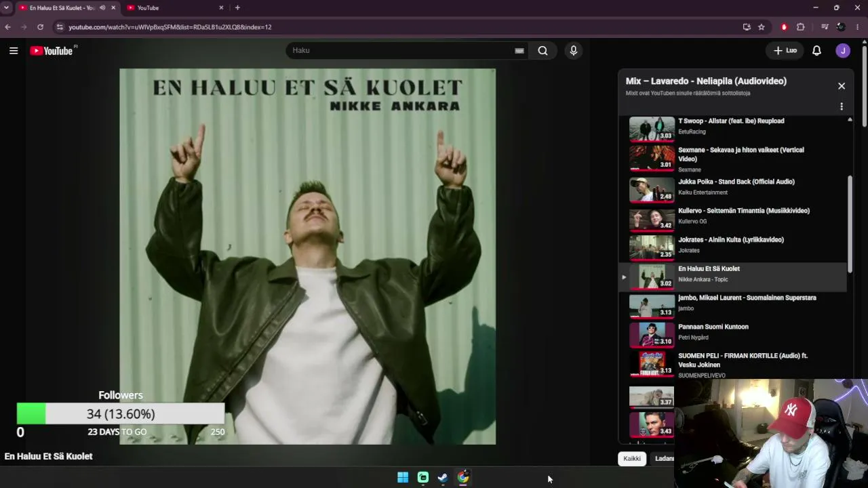Click the playlist thumbnail with duration 3.43

[x=652, y=425]
